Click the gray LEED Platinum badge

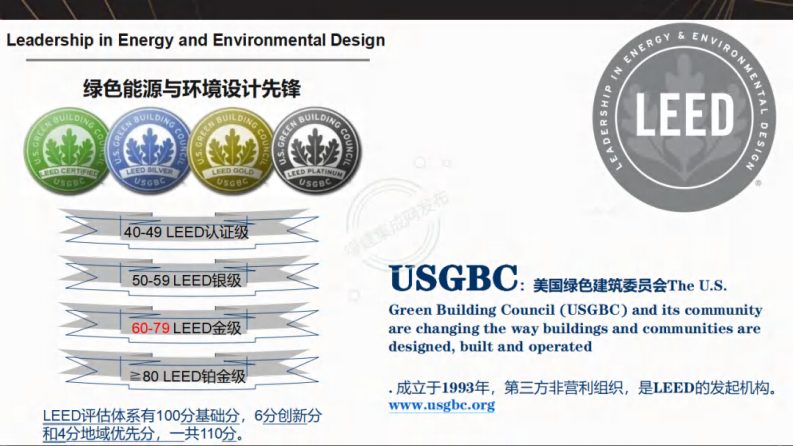(317, 151)
